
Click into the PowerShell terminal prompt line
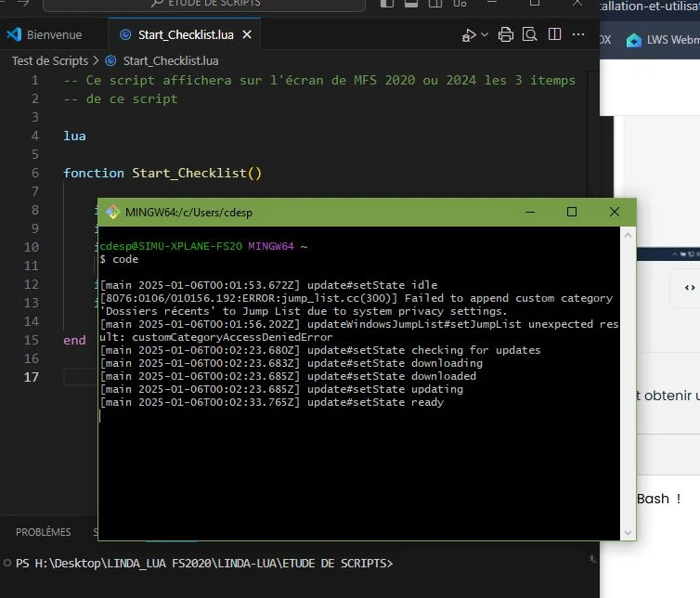coord(279,564)
